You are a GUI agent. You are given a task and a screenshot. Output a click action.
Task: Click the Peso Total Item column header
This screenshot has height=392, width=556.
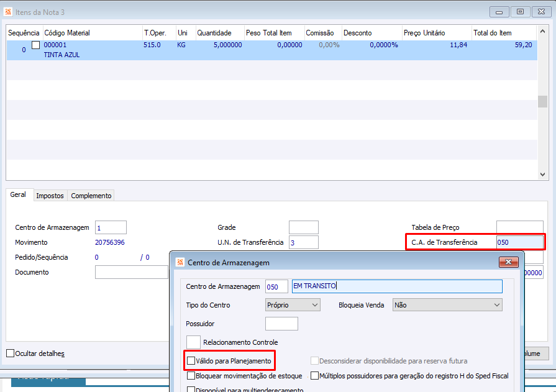click(x=275, y=33)
